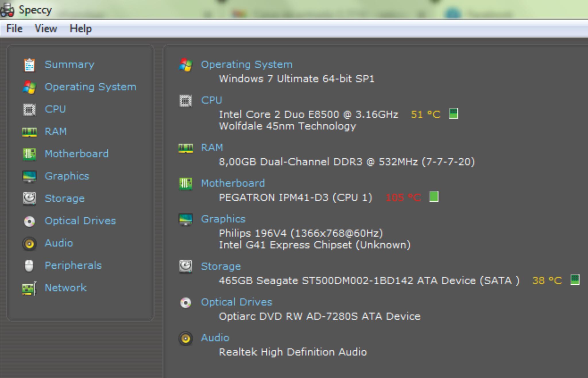Select Peripherals in the sidebar
This screenshot has height=378, width=588.
point(73,265)
